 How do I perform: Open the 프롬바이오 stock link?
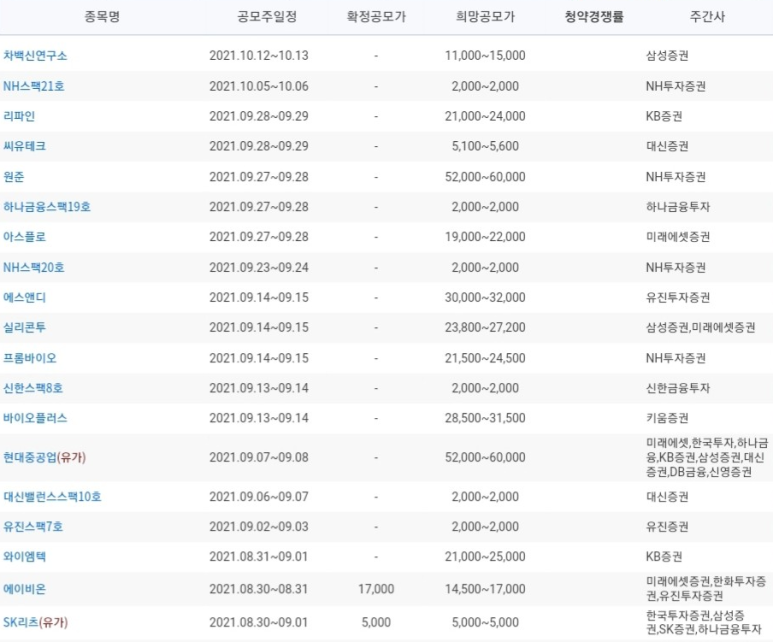click(x=30, y=358)
